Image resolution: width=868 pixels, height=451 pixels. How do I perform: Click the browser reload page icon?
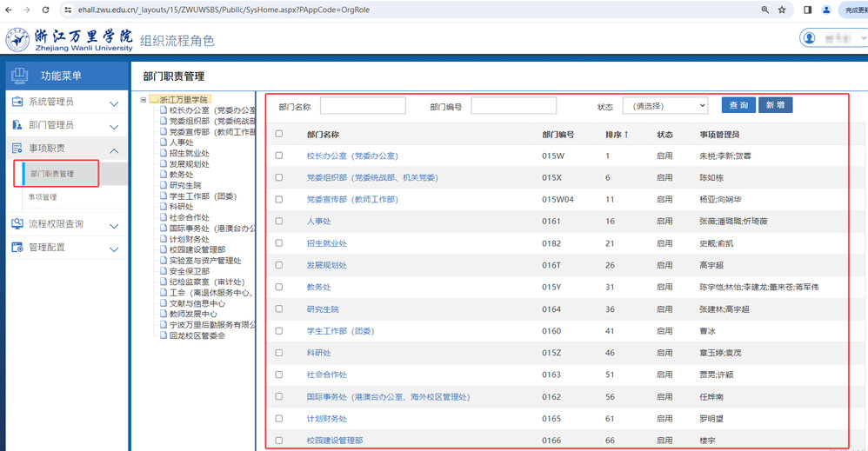(47, 10)
